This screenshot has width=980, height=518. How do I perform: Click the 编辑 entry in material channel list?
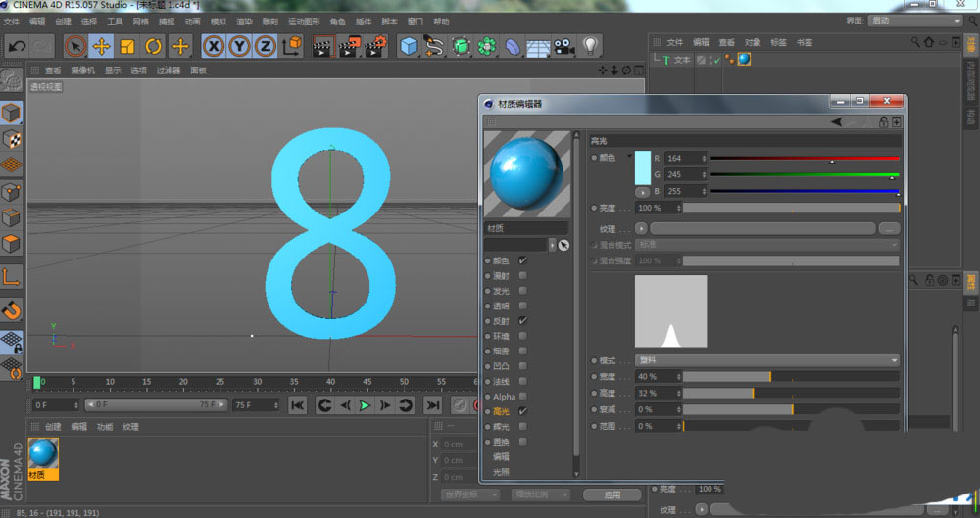(x=501, y=456)
